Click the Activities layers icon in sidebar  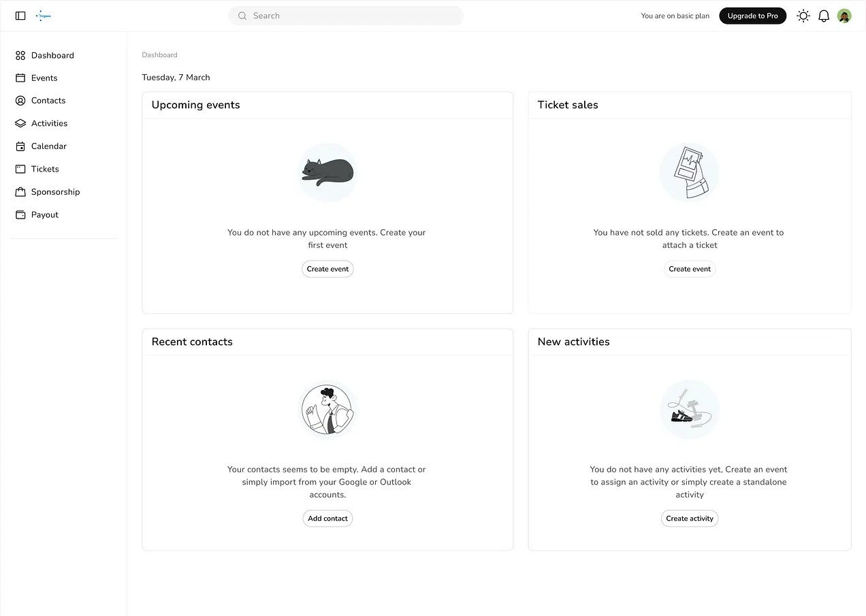tap(20, 123)
